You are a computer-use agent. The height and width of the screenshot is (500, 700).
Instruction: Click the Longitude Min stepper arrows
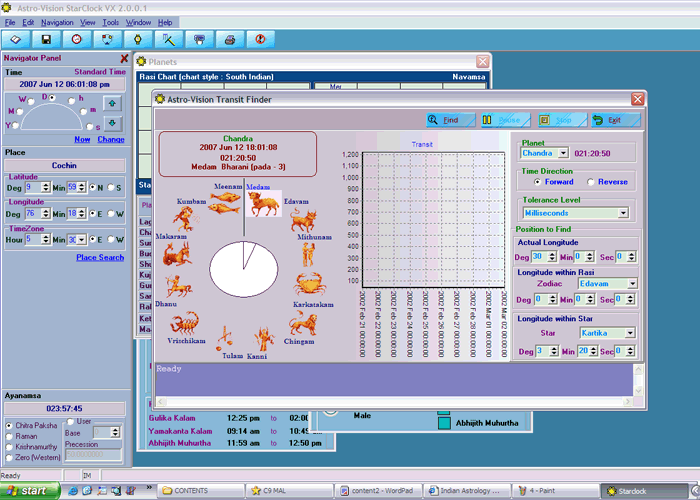81,214
